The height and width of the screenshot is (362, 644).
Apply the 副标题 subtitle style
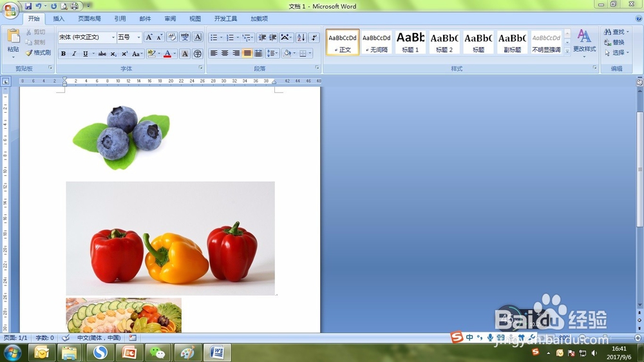pyautogui.click(x=512, y=42)
